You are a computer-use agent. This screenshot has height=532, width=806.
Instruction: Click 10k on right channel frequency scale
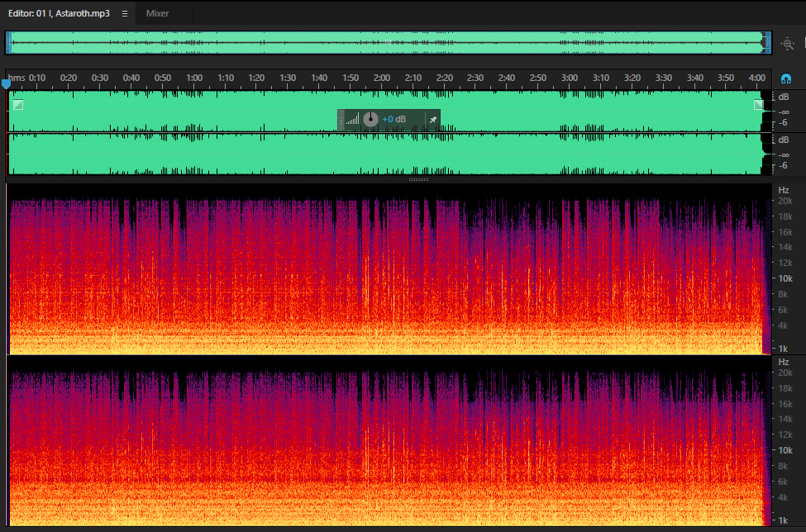(785, 450)
